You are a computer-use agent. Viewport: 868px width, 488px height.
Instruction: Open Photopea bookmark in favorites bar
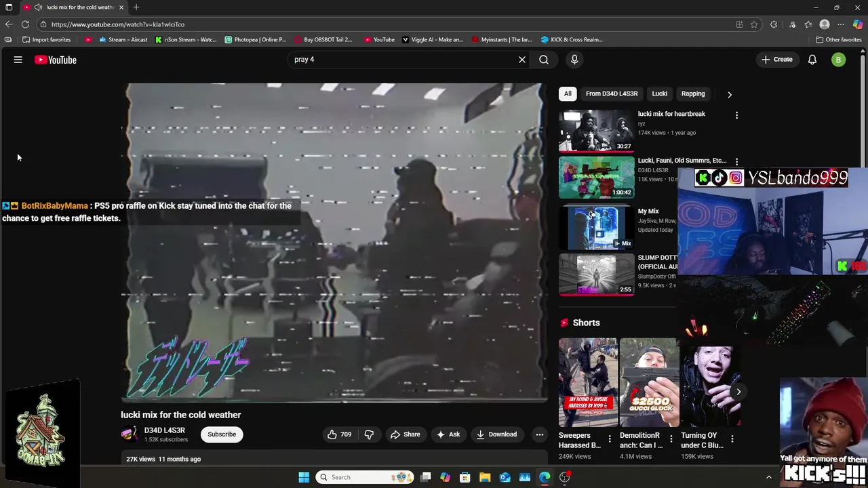256,39
